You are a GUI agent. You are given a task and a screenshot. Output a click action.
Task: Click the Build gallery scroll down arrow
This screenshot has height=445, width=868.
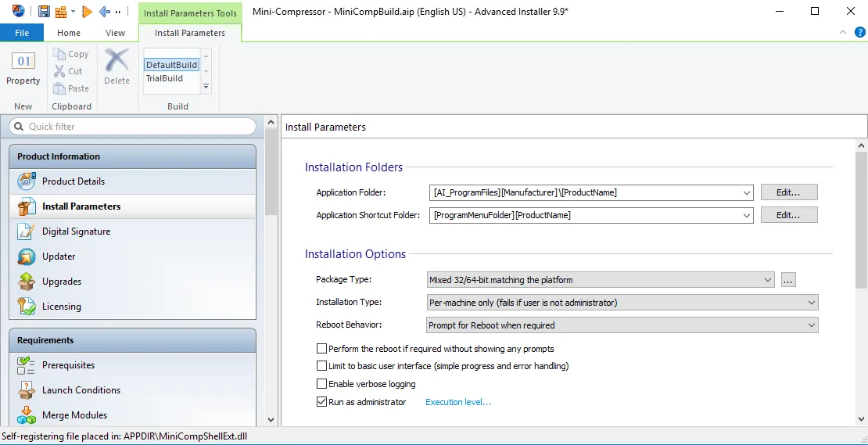(x=206, y=71)
